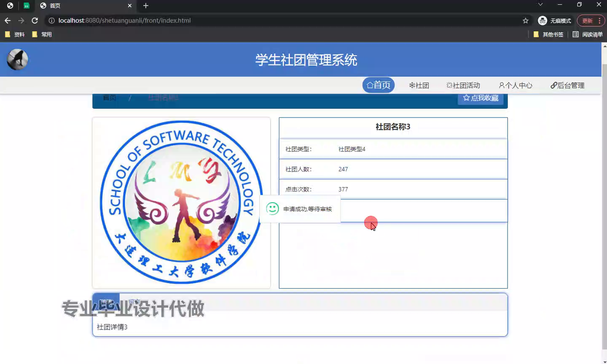Click the site logo avatar in header
The width and height of the screenshot is (607, 364).
click(x=17, y=59)
